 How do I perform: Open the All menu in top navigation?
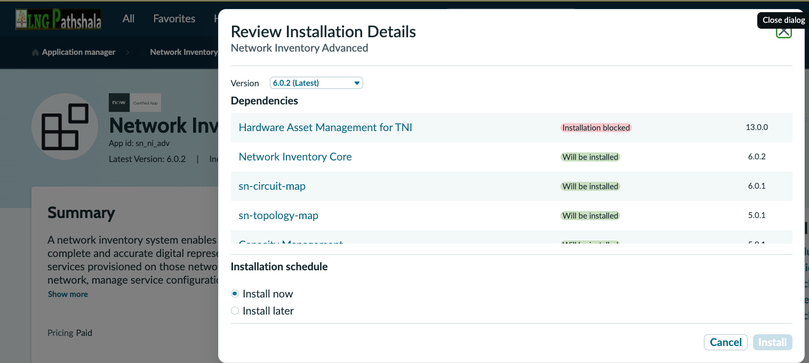point(128,19)
